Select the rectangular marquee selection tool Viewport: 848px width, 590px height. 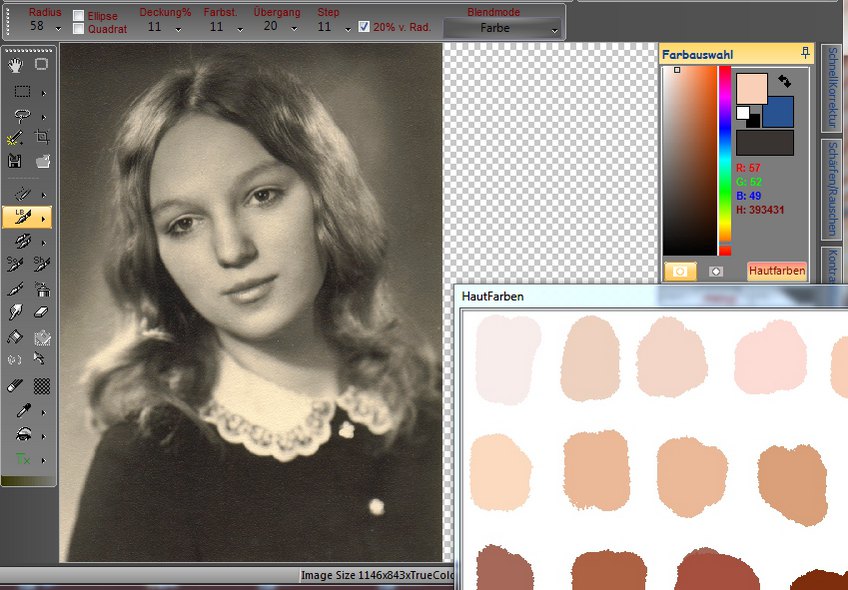click(x=21, y=92)
